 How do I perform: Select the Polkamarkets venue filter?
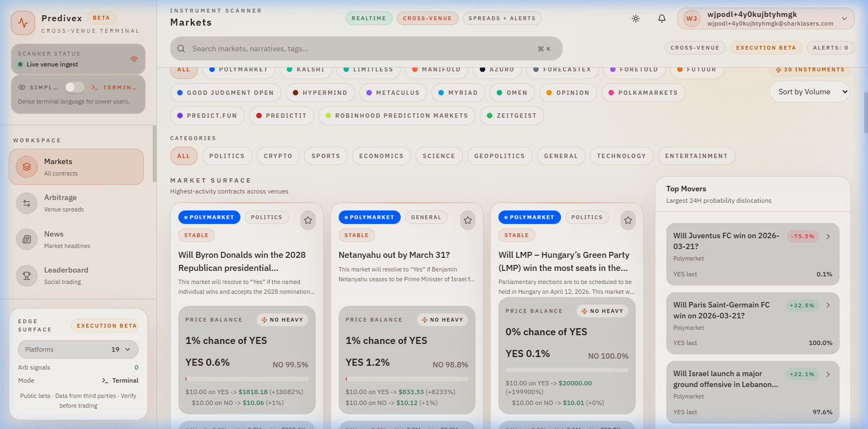643,93
